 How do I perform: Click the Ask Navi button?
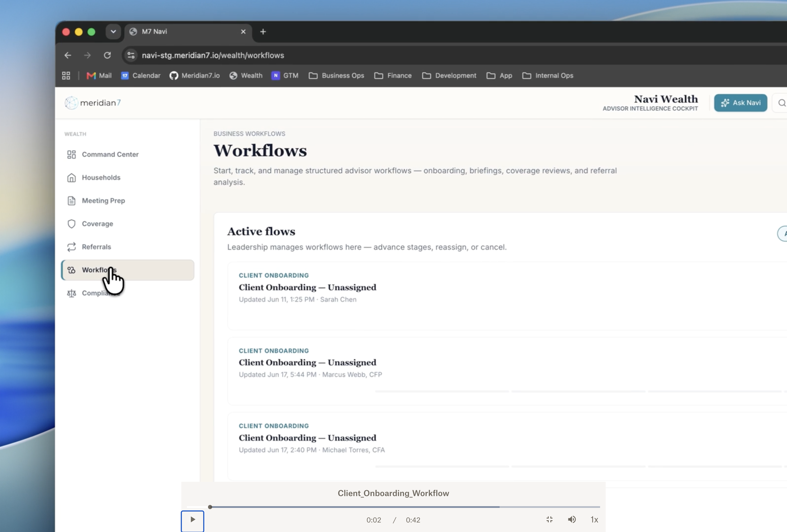point(741,103)
